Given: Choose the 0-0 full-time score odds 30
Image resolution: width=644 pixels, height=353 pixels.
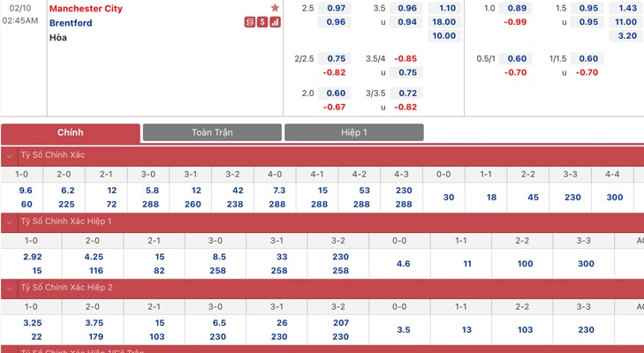Looking at the screenshot, I should click(x=449, y=198).
